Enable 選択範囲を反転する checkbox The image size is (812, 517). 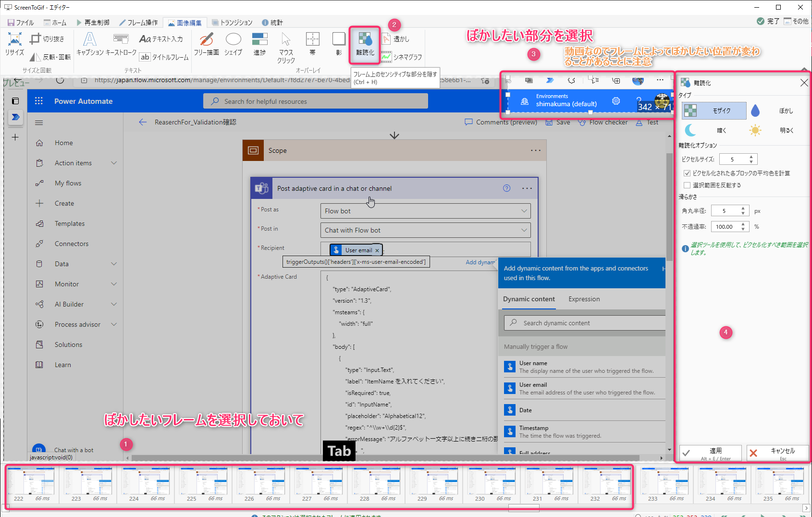pyautogui.click(x=687, y=185)
